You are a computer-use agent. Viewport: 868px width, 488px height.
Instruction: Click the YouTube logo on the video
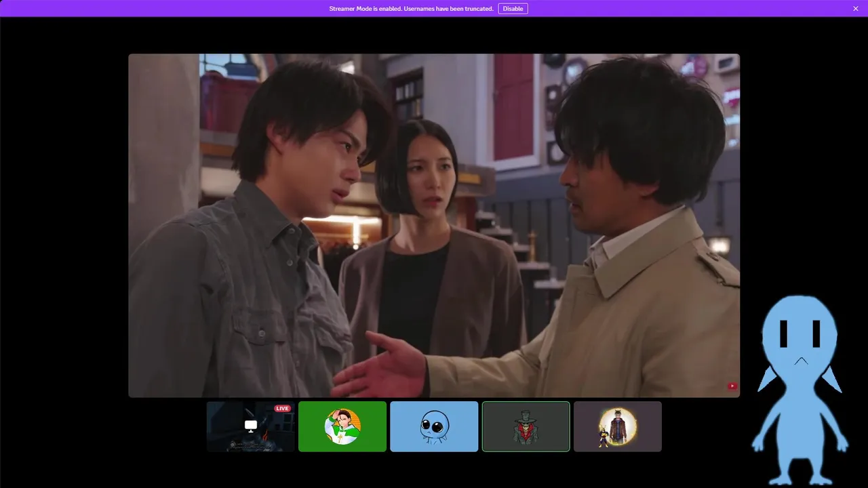pyautogui.click(x=732, y=386)
